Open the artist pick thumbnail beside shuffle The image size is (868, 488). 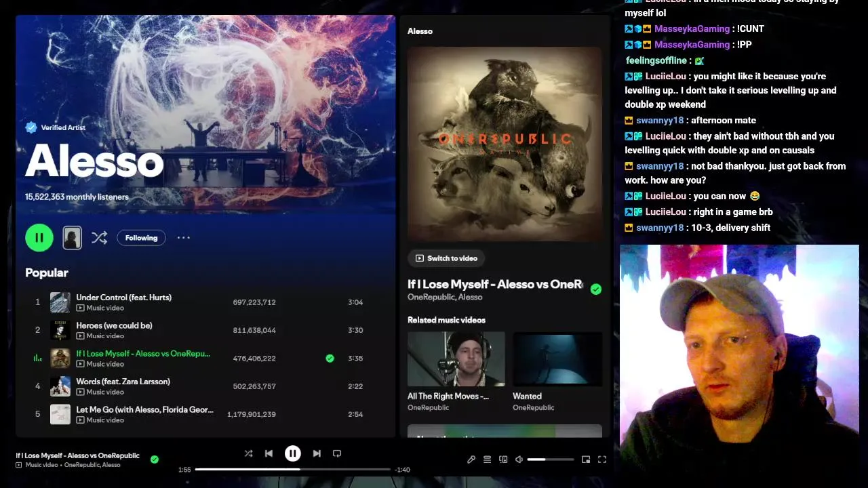(x=72, y=238)
